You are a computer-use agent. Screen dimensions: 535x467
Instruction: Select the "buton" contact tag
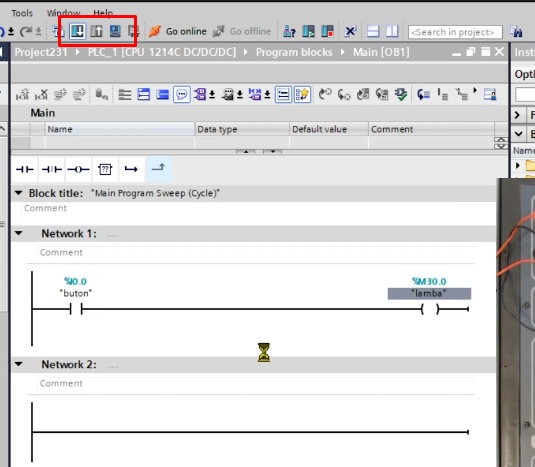[x=76, y=293]
